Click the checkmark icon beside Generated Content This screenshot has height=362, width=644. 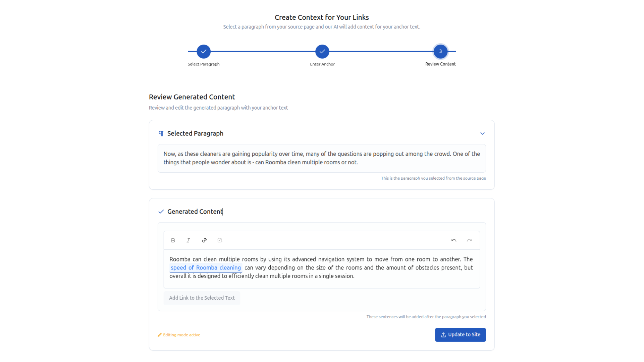tap(161, 212)
